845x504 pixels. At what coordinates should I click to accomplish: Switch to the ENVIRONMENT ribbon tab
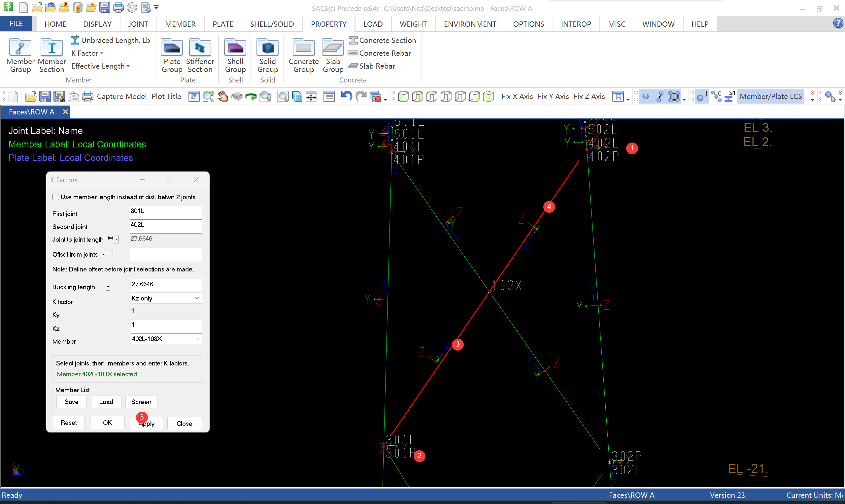click(470, 24)
